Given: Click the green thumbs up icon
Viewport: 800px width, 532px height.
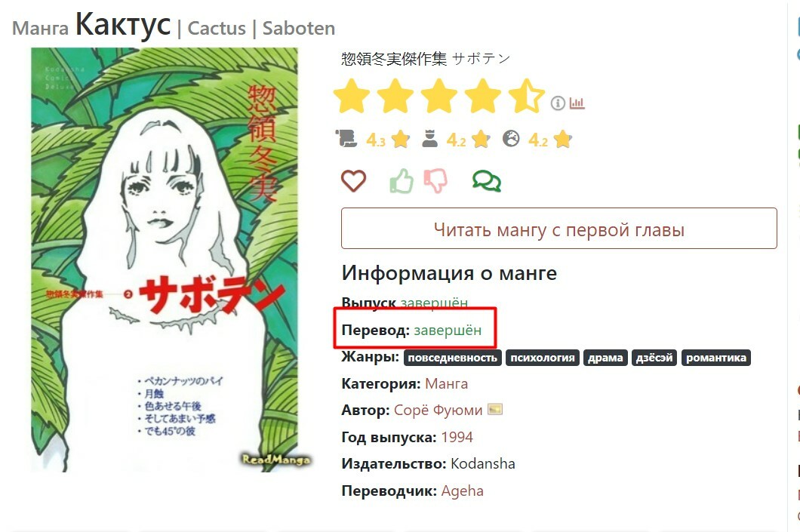Looking at the screenshot, I should click(x=402, y=180).
